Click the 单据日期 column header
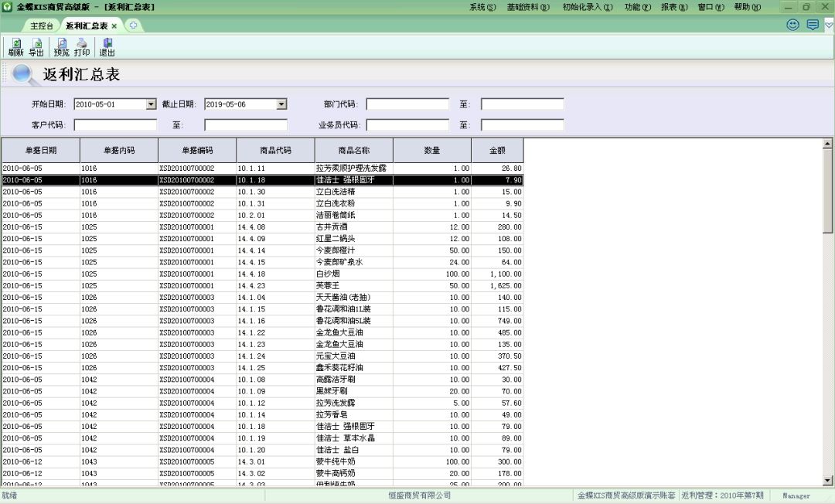The image size is (835, 504). (41, 151)
